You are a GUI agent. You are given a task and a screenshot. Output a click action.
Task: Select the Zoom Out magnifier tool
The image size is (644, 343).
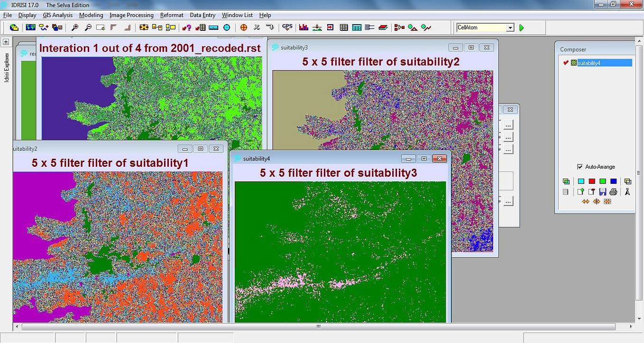coord(87,27)
